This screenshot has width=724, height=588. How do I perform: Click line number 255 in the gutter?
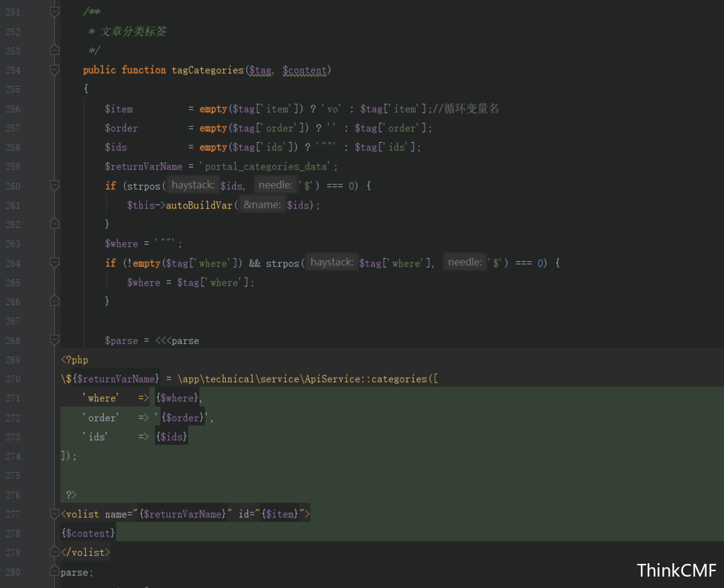pyautogui.click(x=13, y=90)
